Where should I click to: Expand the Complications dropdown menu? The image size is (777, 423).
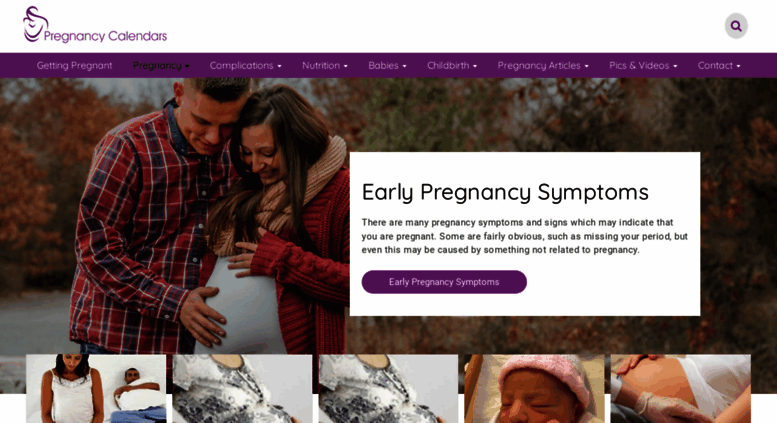(245, 65)
